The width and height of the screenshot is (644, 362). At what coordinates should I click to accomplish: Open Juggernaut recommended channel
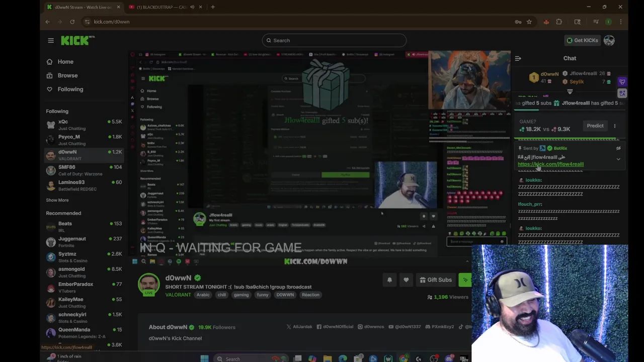84,242
